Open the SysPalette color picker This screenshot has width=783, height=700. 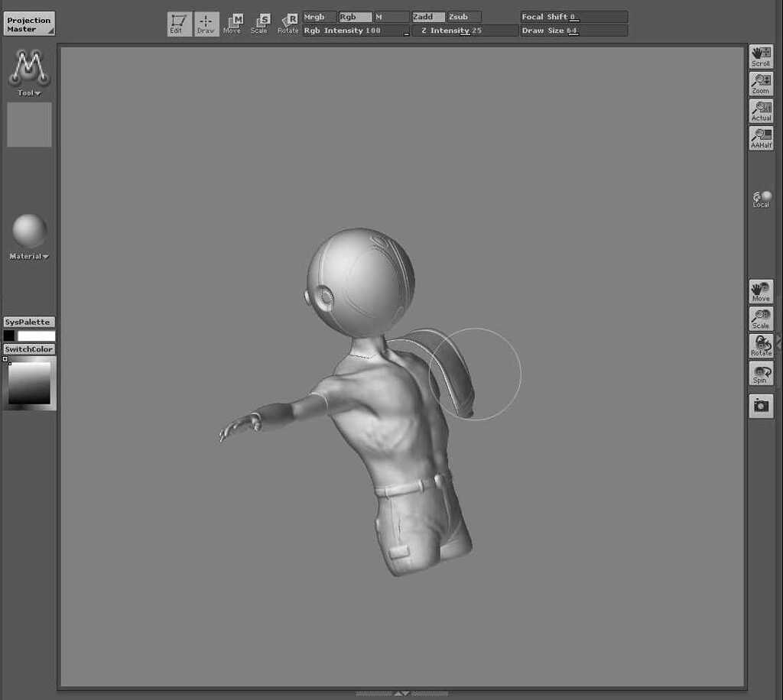28,322
